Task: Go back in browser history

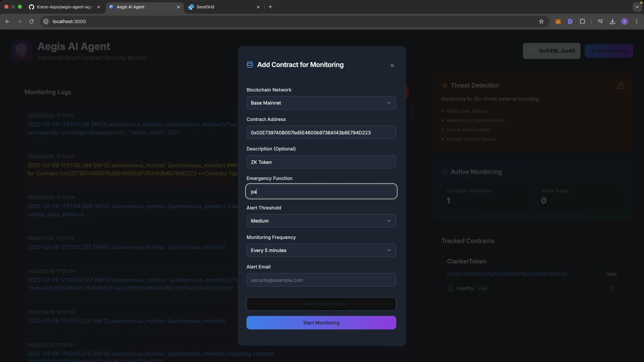Action: click(x=7, y=21)
